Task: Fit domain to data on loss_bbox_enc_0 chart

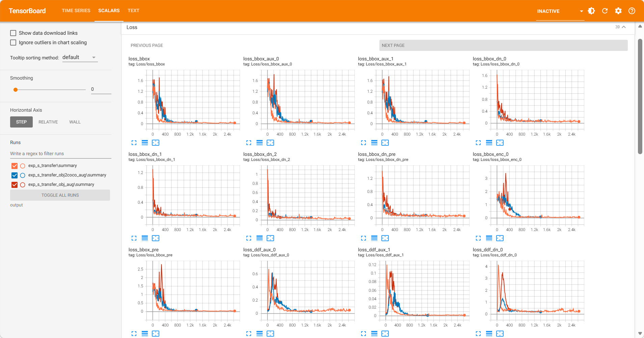Action: click(x=500, y=238)
